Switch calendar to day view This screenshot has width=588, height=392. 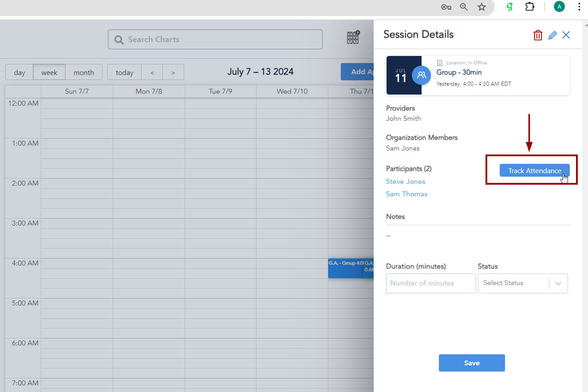point(20,72)
